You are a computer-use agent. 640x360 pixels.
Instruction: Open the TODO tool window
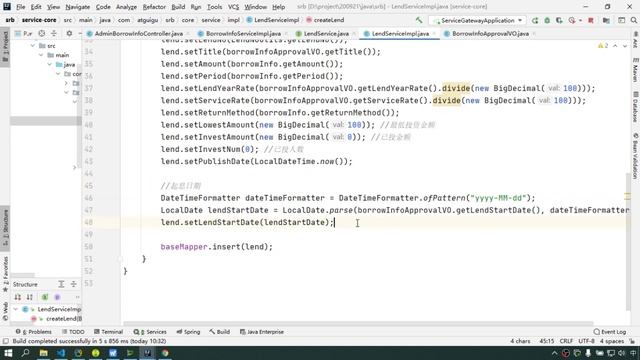click(x=73, y=332)
